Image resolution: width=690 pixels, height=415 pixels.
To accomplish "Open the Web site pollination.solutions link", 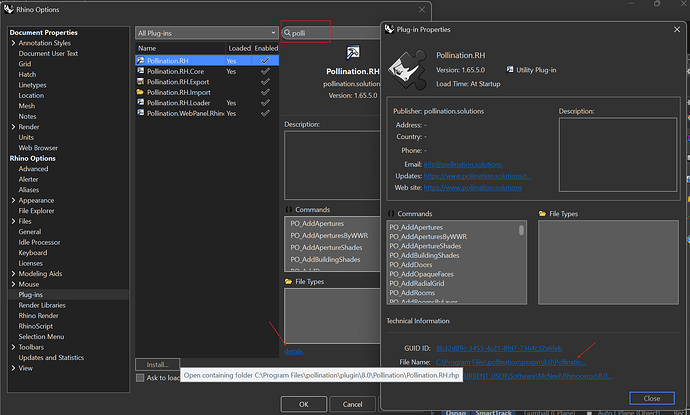I will click(473, 187).
